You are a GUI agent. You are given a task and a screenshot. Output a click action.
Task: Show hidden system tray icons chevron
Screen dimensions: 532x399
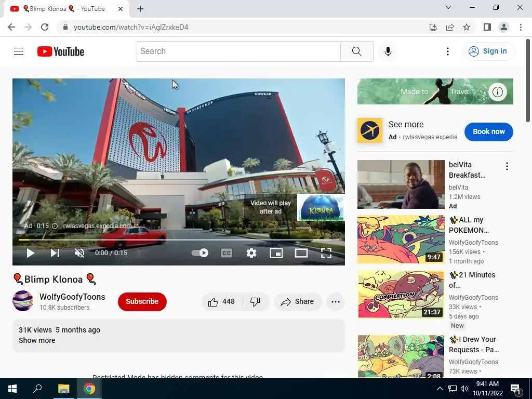[440, 389]
